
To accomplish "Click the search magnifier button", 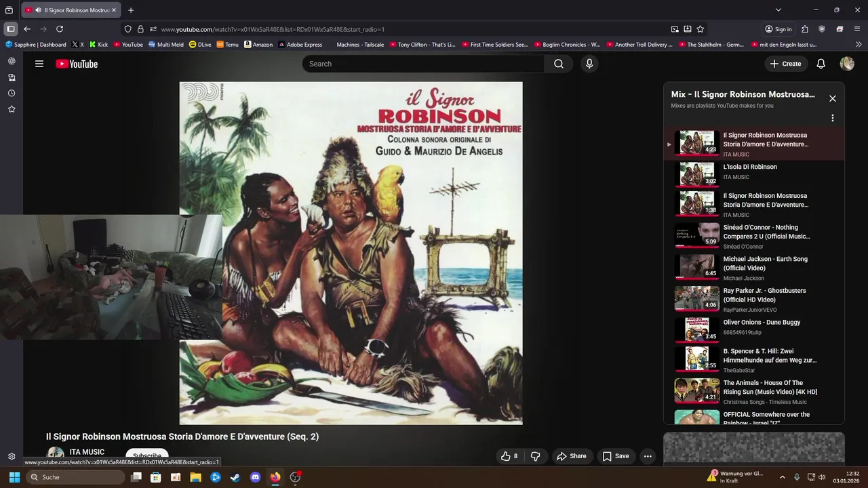I will [558, 64].
